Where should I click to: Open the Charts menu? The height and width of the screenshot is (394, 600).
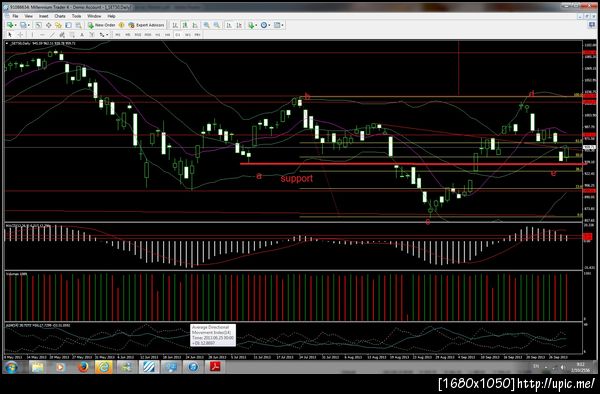60,16
